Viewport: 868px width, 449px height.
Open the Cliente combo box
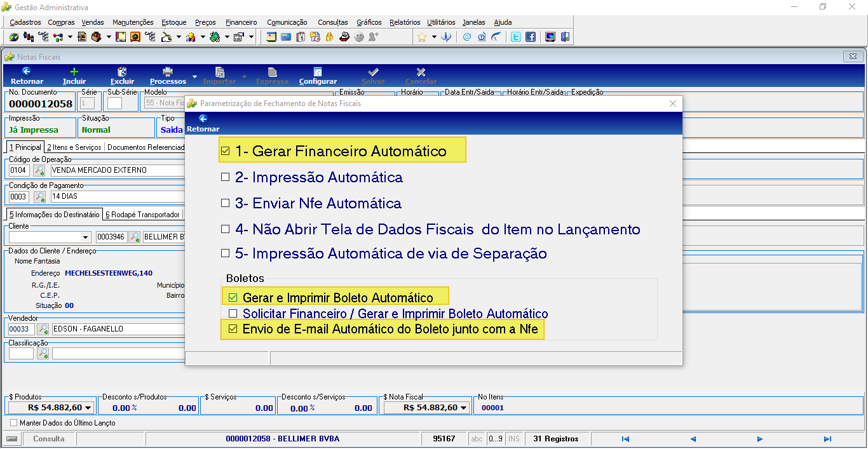tap(50, 238)
